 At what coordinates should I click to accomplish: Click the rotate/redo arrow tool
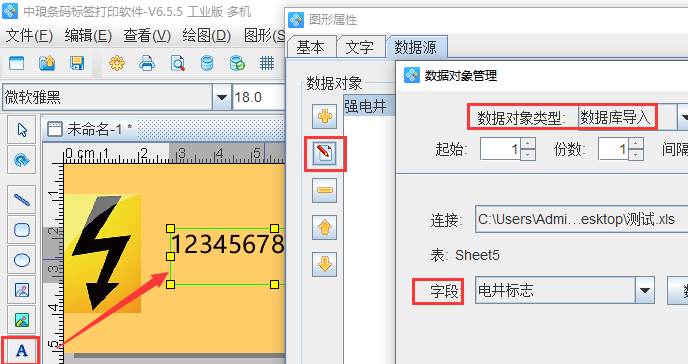pyautogui.click(x=22, y=160)
